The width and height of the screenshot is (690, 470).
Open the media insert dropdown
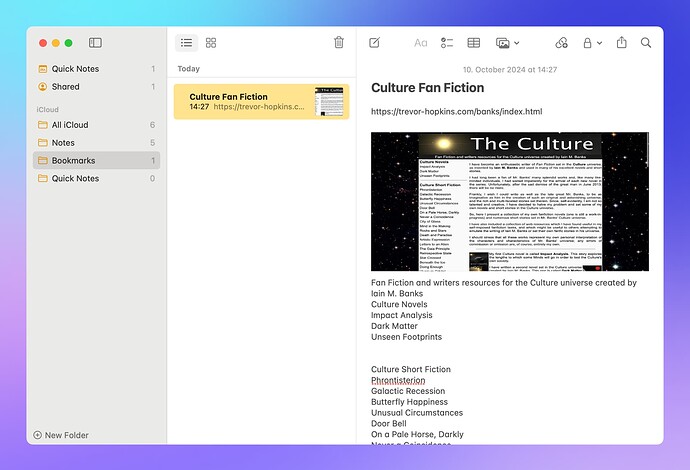click(508, 43)
